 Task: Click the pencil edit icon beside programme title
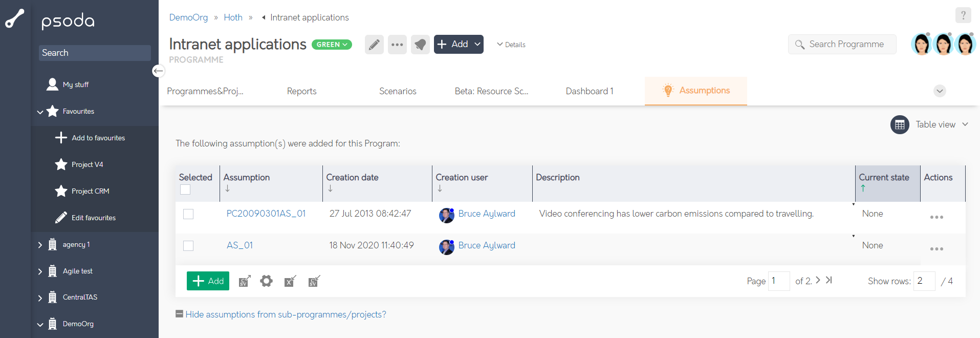coord(374,45)
